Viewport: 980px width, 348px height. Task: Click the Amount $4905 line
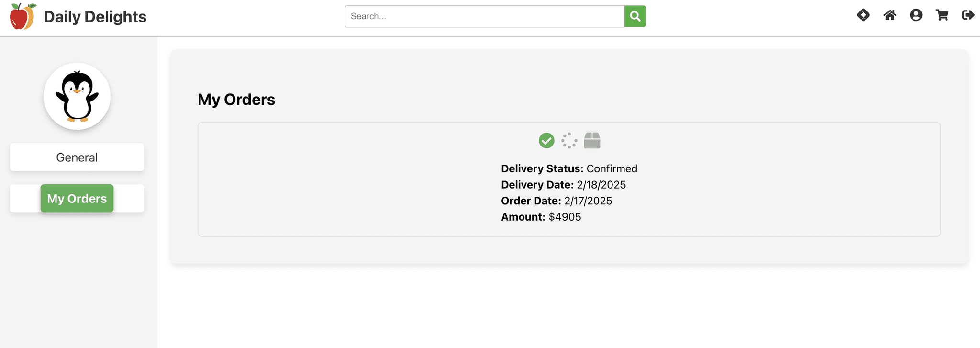click(541, 217)
